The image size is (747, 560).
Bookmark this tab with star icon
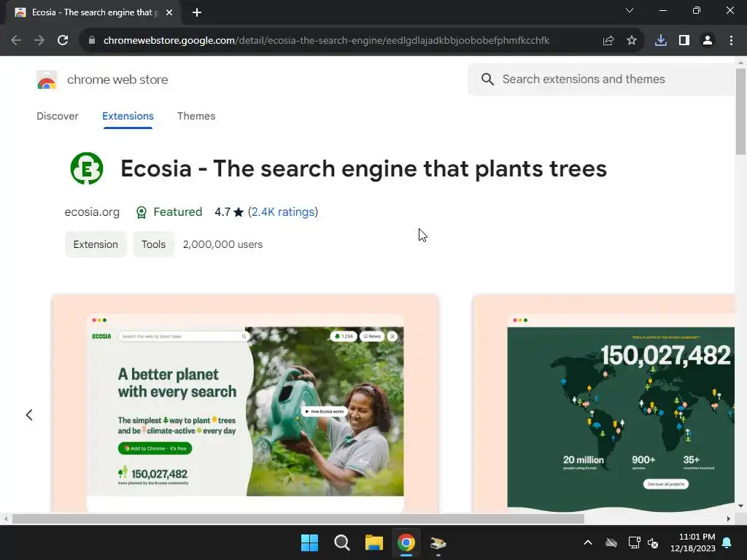(x=632, y=41)
